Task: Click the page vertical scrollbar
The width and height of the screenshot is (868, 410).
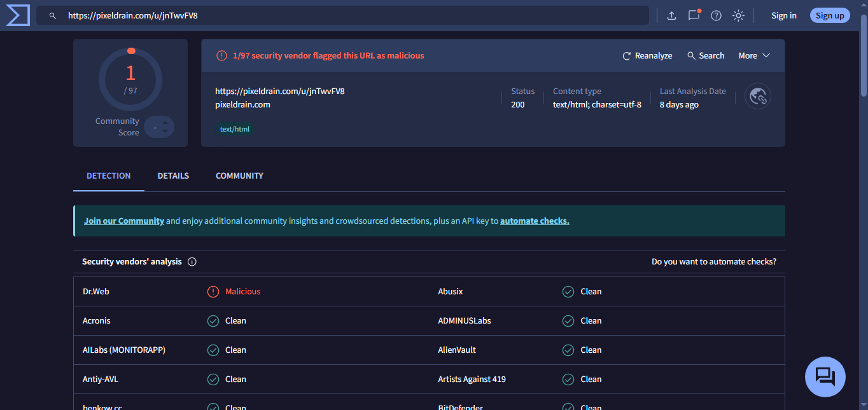Action: tap(864, 57)
